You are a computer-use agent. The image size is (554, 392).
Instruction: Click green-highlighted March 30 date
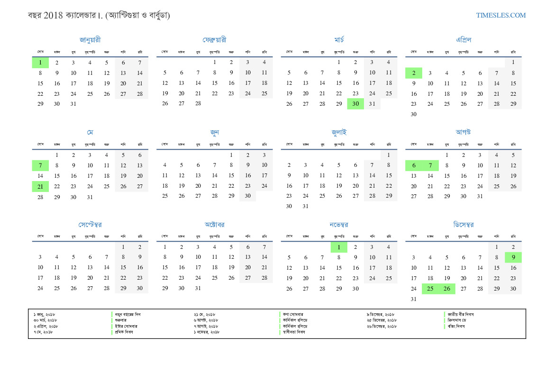355,104
